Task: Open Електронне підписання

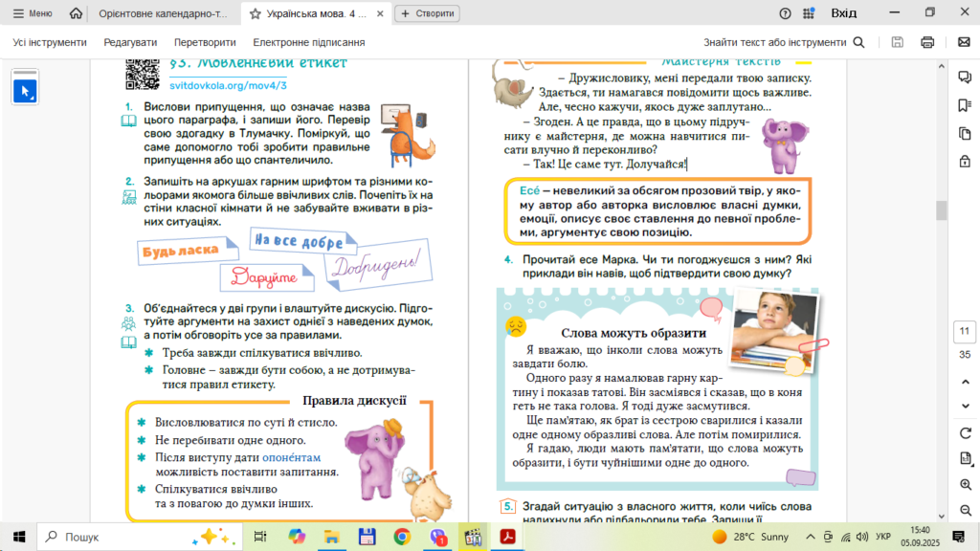Action: pyautogui.click(x=309, y=42)
